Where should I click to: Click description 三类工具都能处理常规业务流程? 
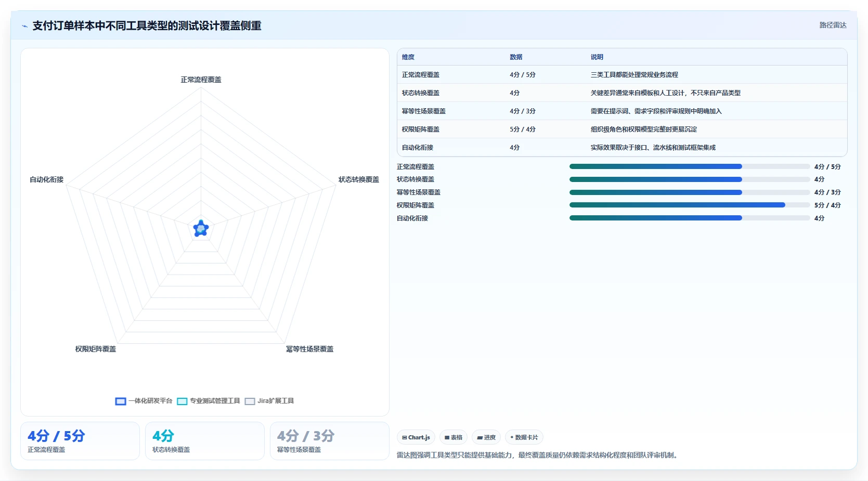[634, 75]
